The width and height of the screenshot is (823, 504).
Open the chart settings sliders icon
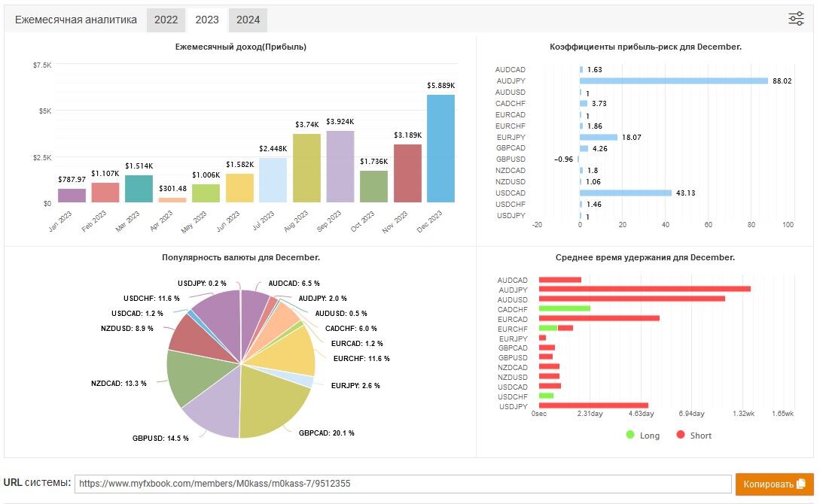pyautogui.click(x=796, y=19)
